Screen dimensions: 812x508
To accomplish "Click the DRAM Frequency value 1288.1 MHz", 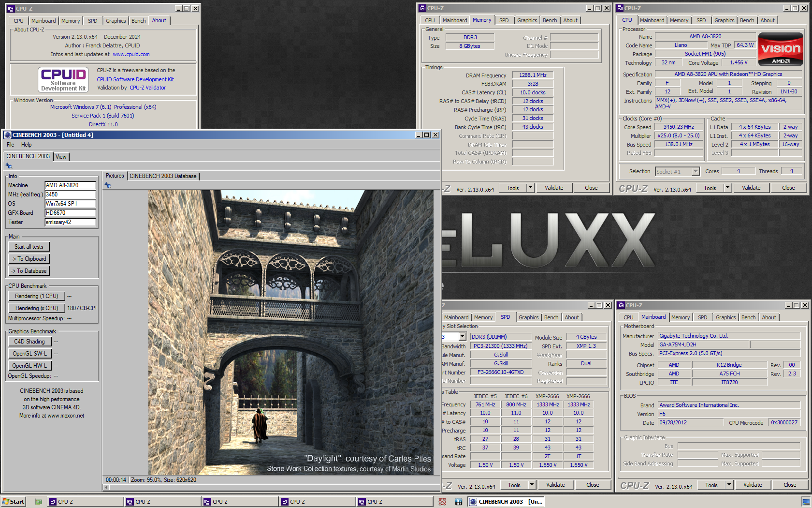I will (x=533, y=75).
